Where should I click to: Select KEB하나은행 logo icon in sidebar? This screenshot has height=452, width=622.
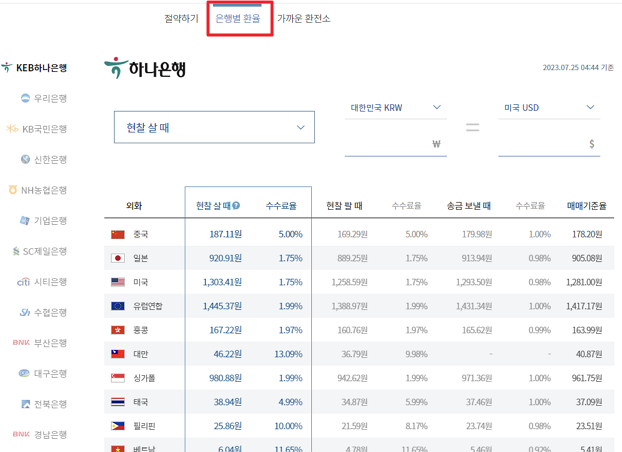pos(7,67)
